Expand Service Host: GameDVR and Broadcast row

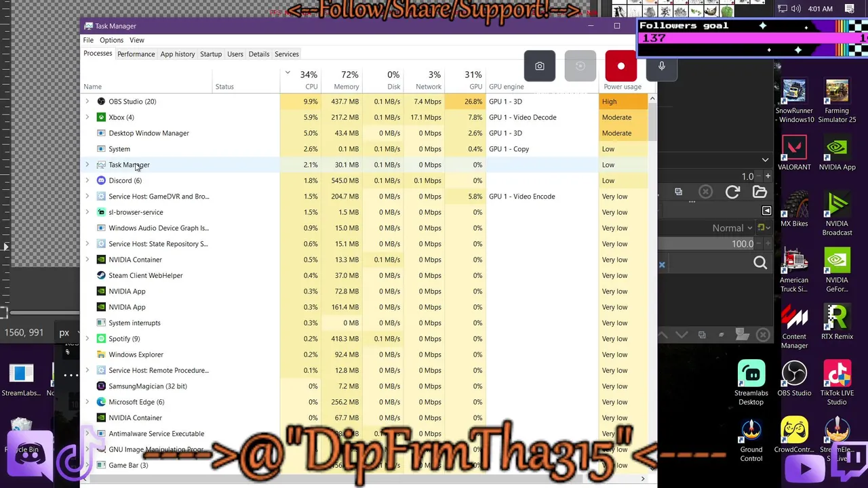click(87, 197)
